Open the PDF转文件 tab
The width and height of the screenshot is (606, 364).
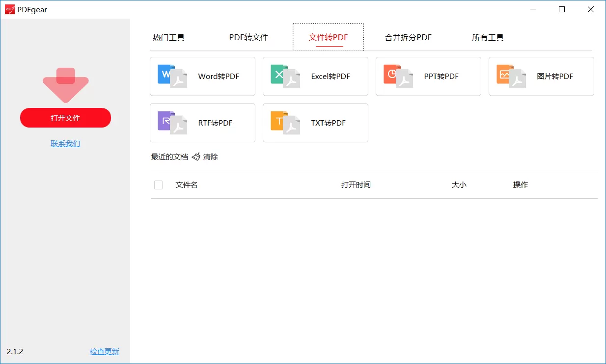(x=248, y=37)
